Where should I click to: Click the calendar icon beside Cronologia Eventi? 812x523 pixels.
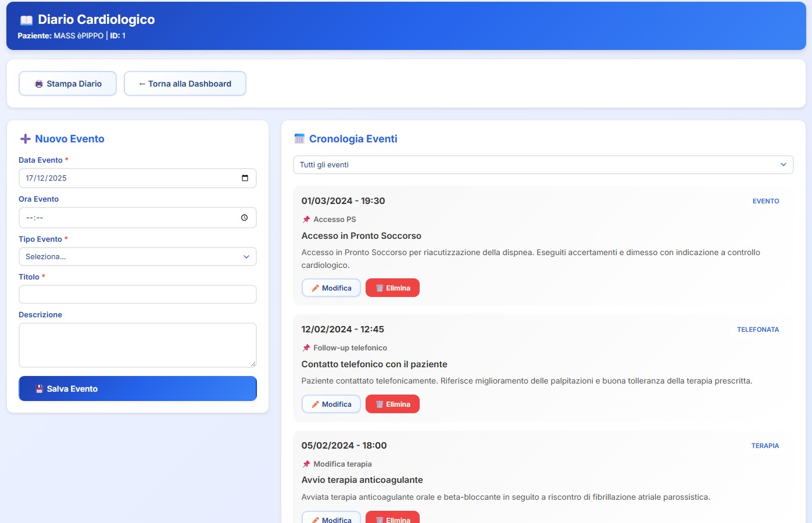coord(299,138)
